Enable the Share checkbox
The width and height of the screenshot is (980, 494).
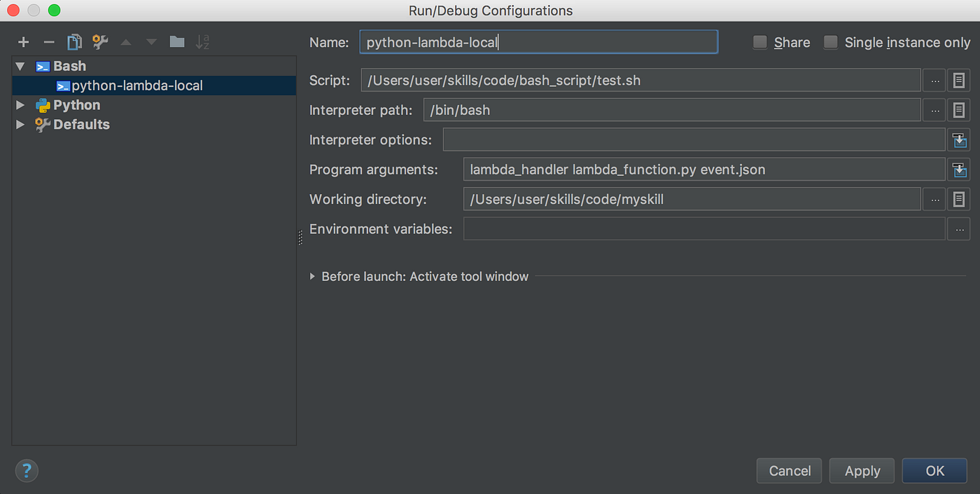[760, 43]
